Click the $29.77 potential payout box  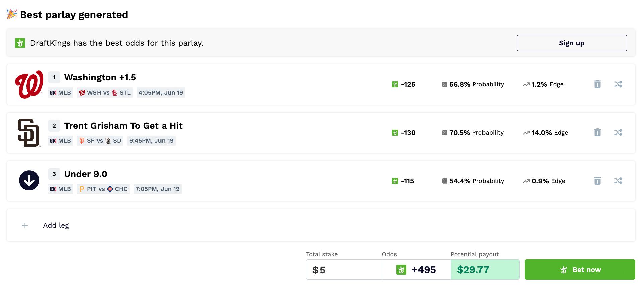[485, 270]
